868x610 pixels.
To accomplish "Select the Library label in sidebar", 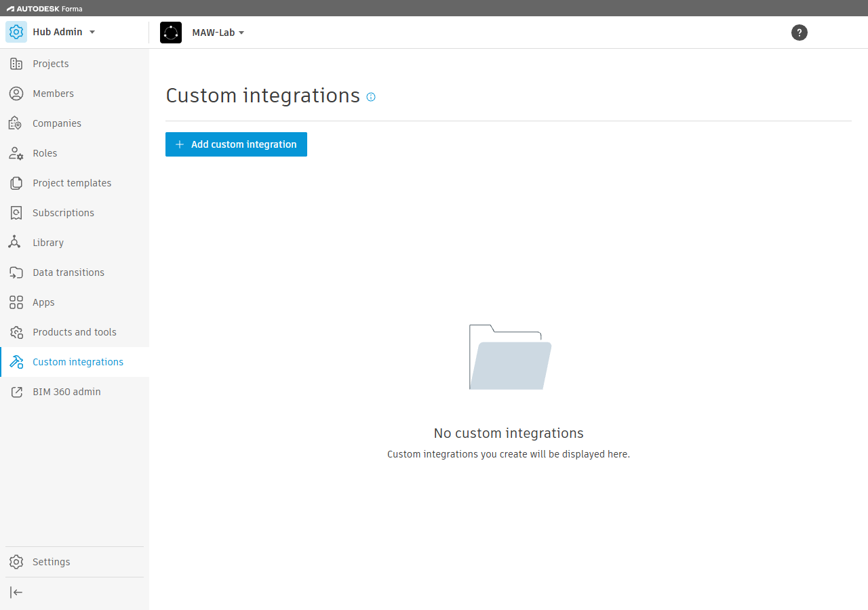I will tap(48, 243).
